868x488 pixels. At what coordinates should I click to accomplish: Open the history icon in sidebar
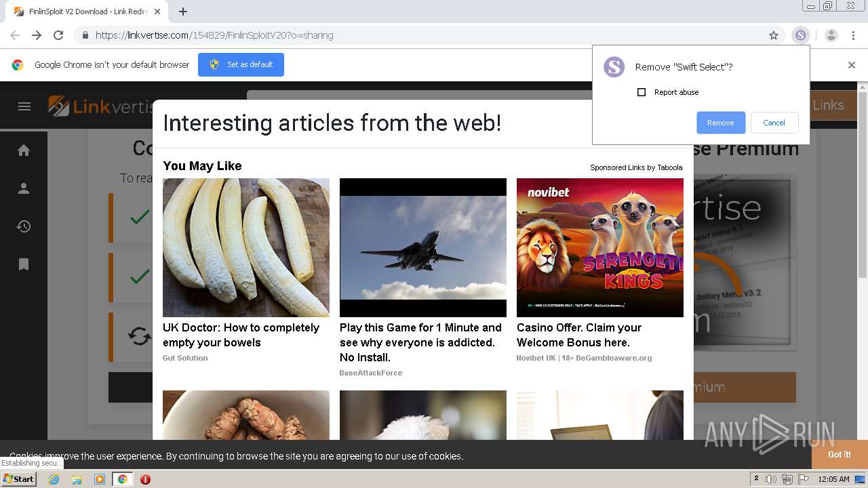coord(24,226)
